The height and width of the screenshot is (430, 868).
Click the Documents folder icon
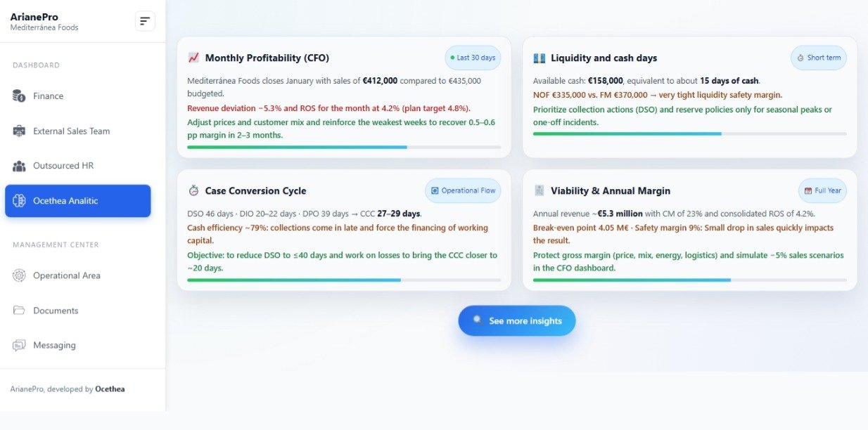click(19, 311)
